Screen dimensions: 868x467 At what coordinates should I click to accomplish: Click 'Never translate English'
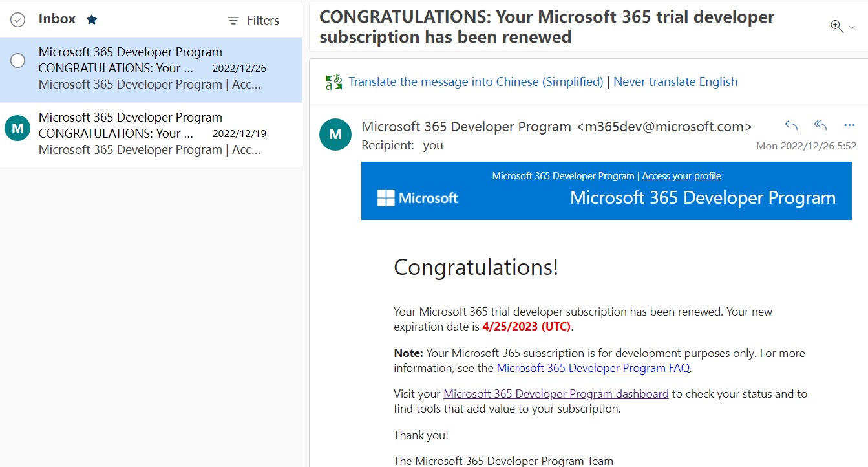tap(675, 81)
